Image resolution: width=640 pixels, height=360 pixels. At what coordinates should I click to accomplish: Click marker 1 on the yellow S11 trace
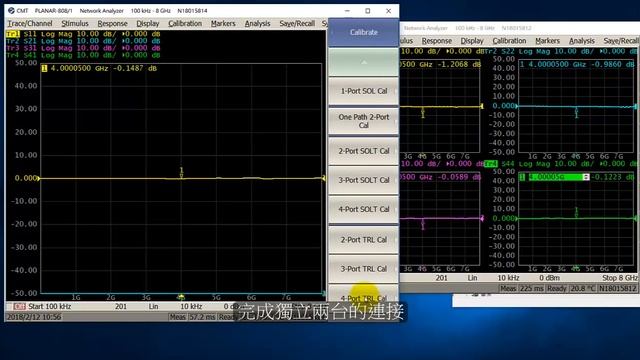tap(182, 173)
